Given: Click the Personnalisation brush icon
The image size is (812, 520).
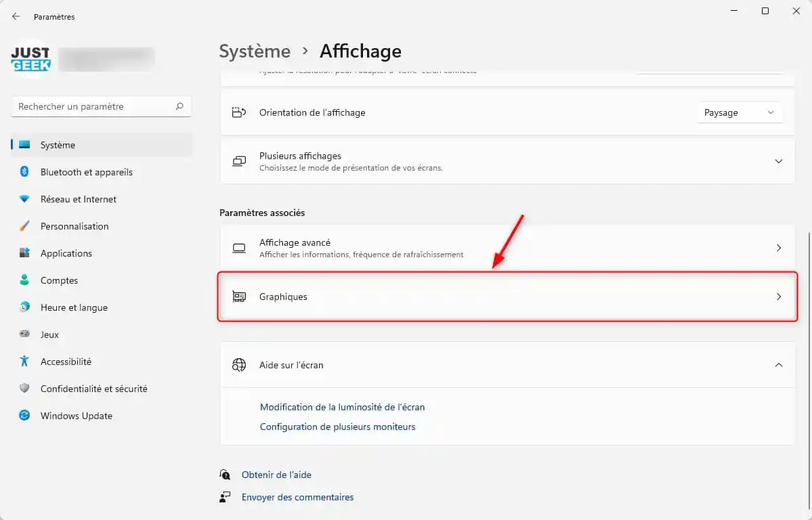Looking at the screenshot, I should tap(24, 226).
